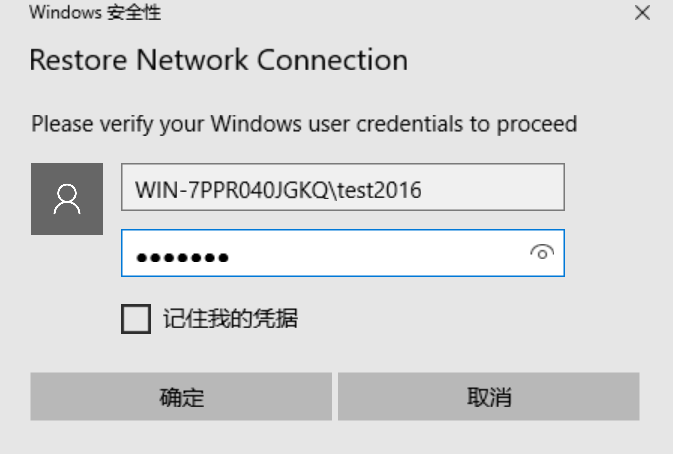Click the word proceed in the instructions
The height and width of the screenshot is (454, 673).
(x=537, y=125)
